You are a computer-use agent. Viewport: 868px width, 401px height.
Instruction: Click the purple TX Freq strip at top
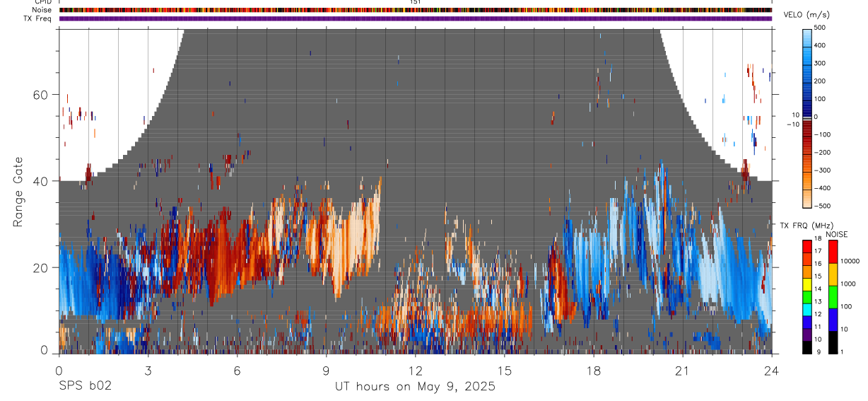(x=415, y=18)
